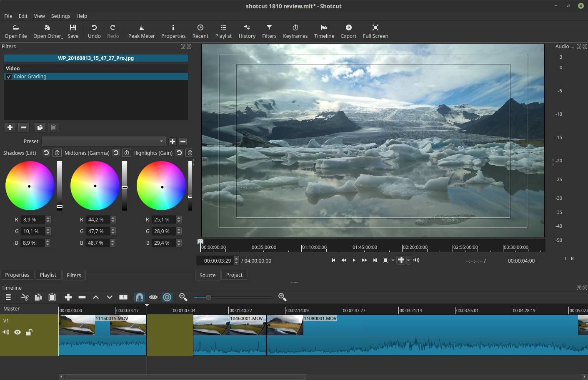Open the Settings menu

click(x=60, y=16)
